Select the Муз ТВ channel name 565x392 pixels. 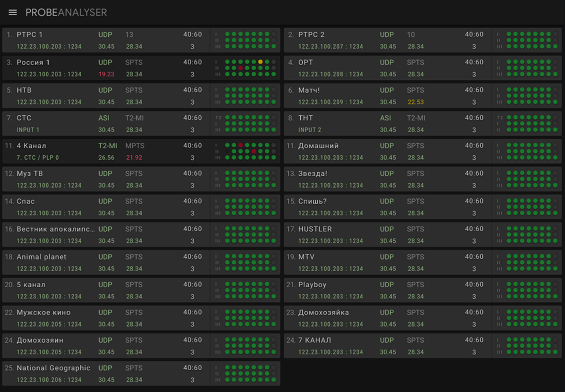point(29,173)
